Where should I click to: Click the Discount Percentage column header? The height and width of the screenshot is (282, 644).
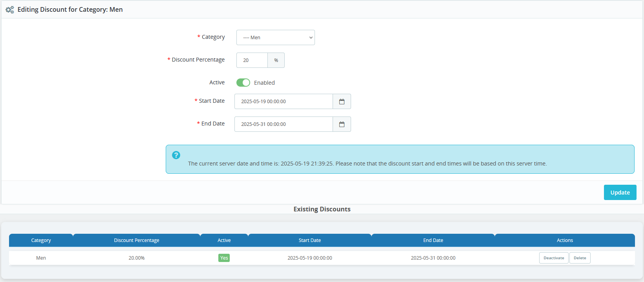click(x=137, y=240)
